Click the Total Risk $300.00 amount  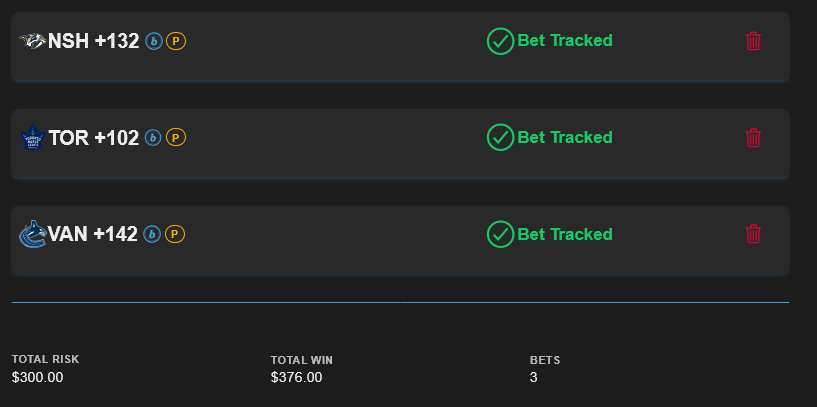coord(37,377)
